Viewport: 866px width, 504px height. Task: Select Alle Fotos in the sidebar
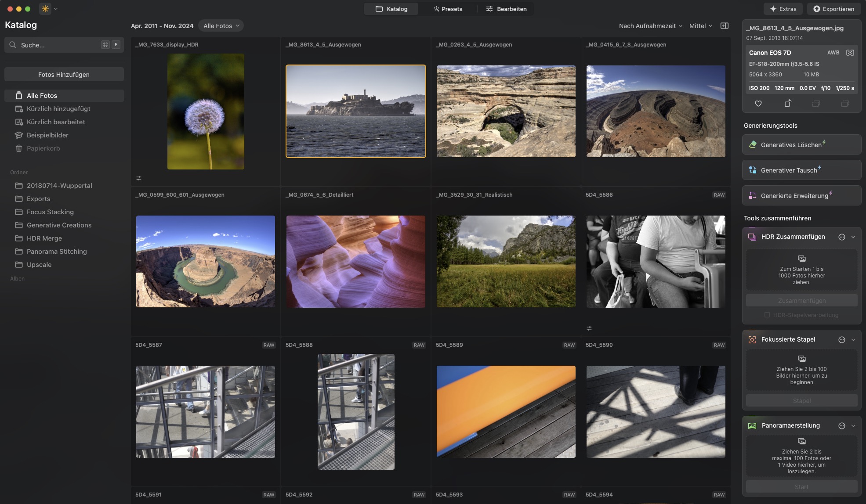click(x=64, y=96)
